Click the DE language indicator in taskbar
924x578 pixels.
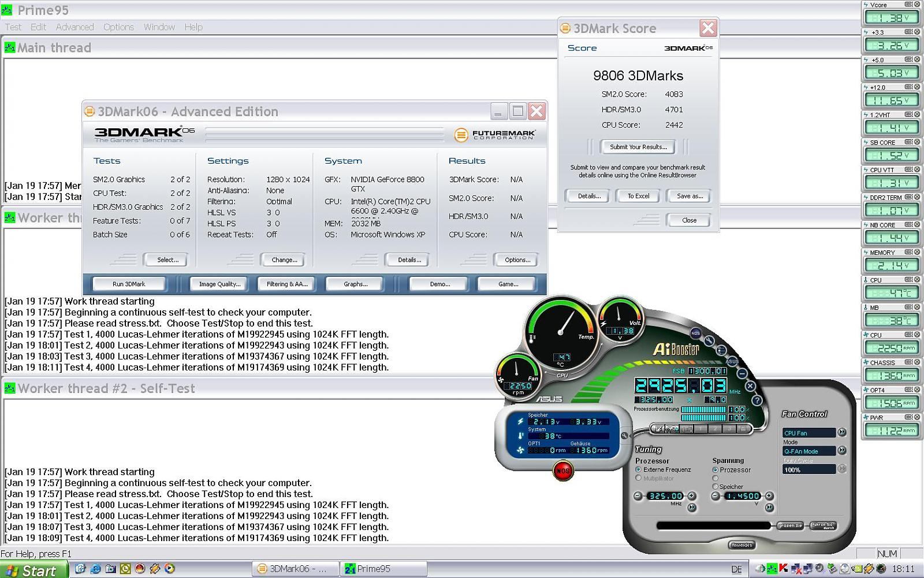click(736, 569)
